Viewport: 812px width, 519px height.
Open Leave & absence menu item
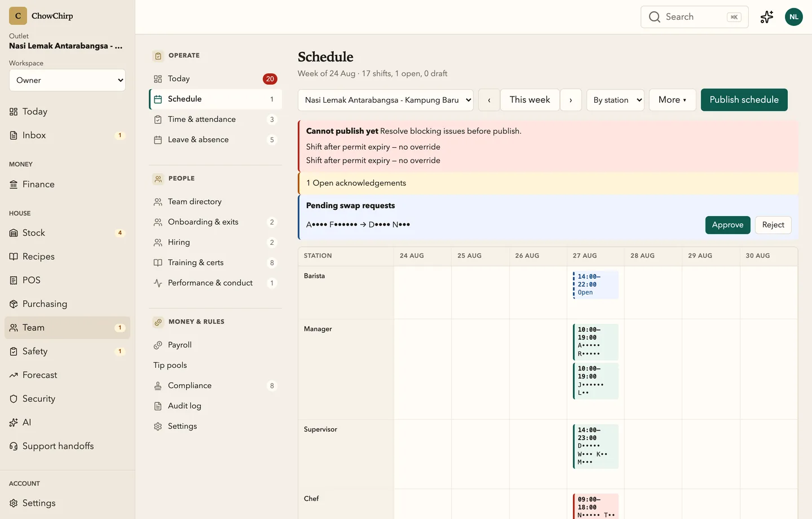(x=215, y=140)
